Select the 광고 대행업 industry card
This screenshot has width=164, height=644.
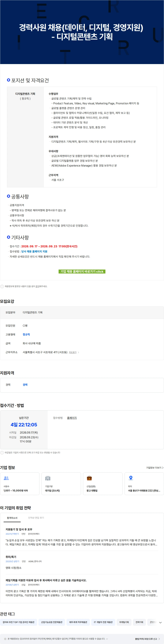tap(103, 483)
